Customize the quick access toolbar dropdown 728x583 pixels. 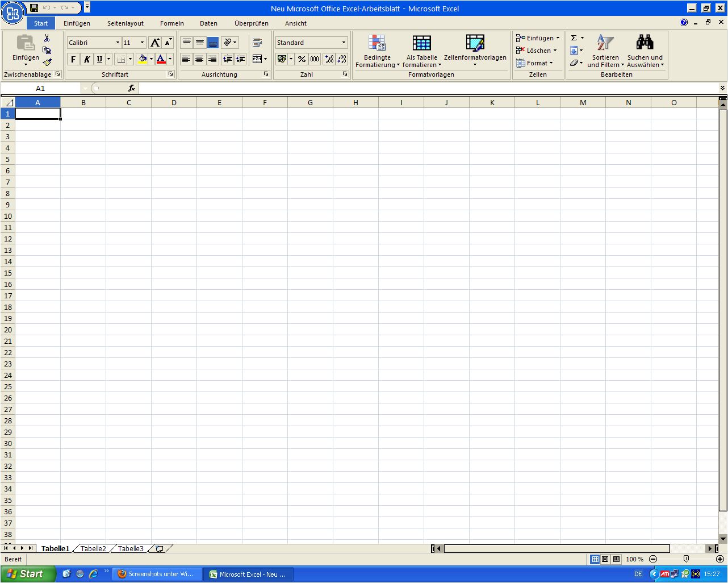click(x=87, y=8)
